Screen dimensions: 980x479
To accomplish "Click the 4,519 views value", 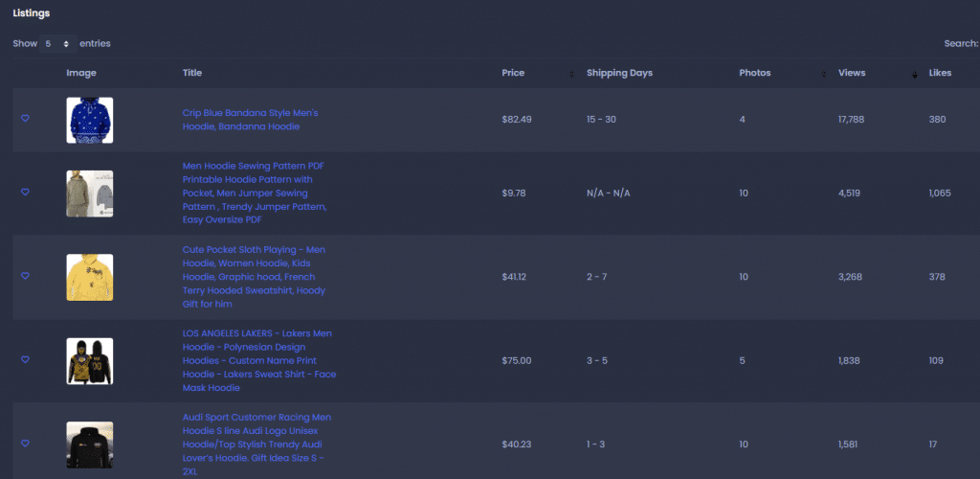I will [x=850, y=194].
